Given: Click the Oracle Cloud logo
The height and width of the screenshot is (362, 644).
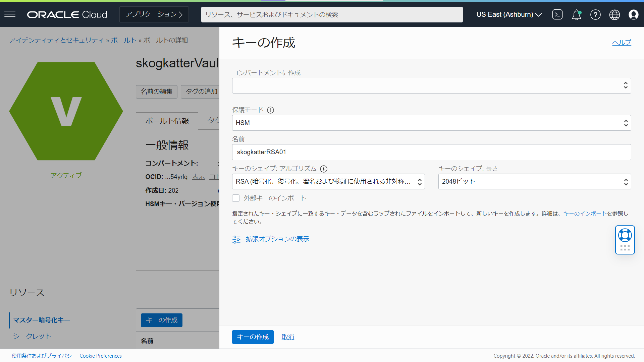Looking at the screenshot, I should (x=67, y=14).
